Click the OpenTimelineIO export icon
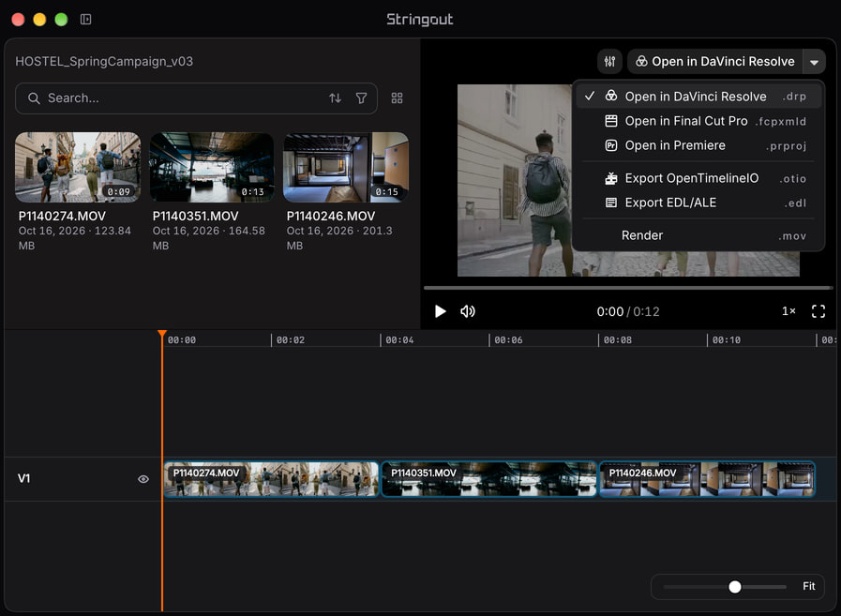Image resolution: width=841 pixels, height=616 pixels. click(611, 178)
